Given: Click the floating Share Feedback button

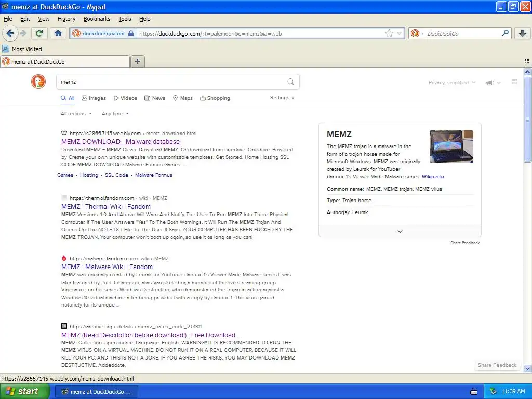Looking at the screenshot, I should [497, 365].
